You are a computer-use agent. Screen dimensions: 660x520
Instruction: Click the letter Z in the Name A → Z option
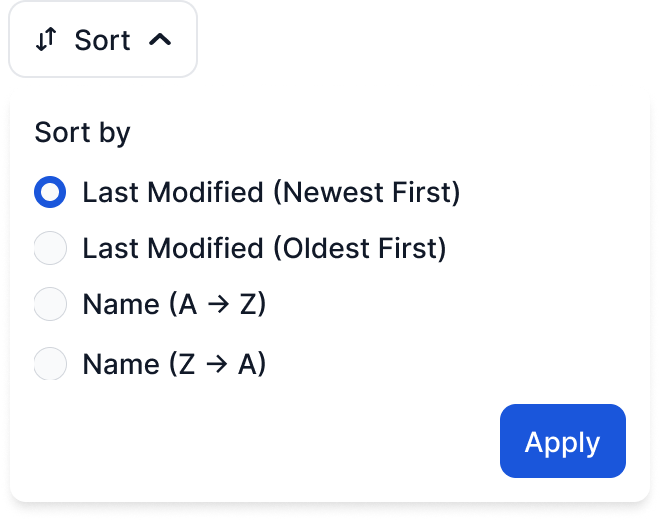[248, 304]
